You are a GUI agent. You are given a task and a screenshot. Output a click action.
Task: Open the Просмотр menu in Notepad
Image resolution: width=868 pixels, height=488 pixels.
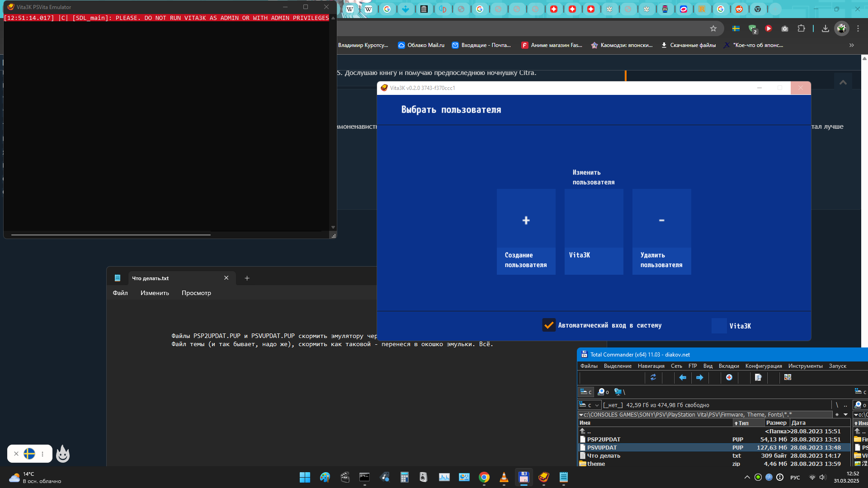pos(196,293)
